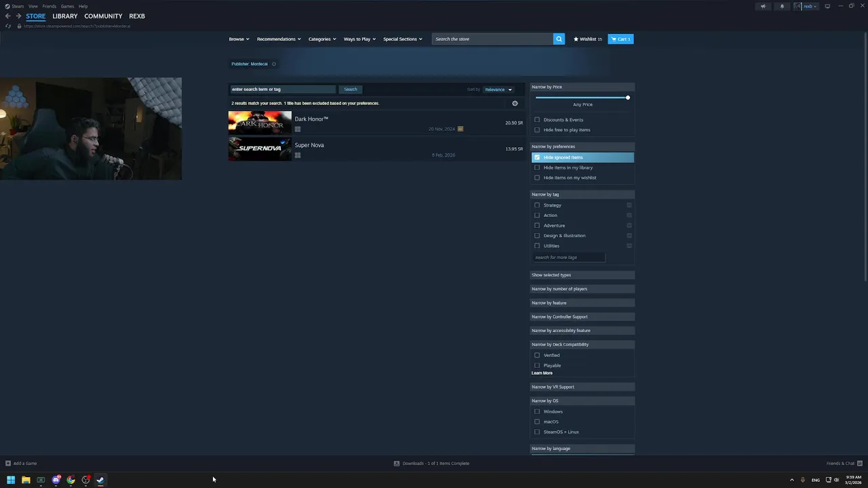Screen dimensions: 868x488
Task: Open Steam announcements megaphone icon
Action: [763, 6]
